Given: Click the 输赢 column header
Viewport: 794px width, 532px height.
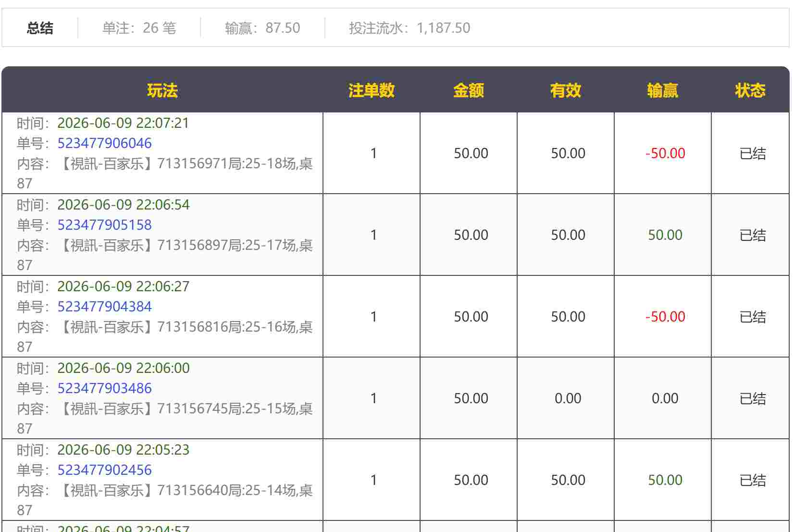Looking at the screenshot, I should point(663,90).
